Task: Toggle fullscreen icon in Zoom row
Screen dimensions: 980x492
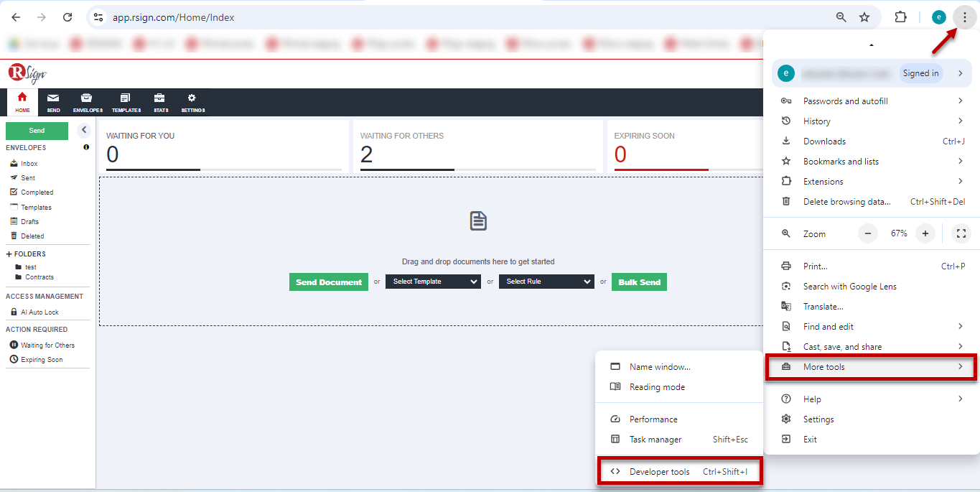Action: click(x=961, y=233)
